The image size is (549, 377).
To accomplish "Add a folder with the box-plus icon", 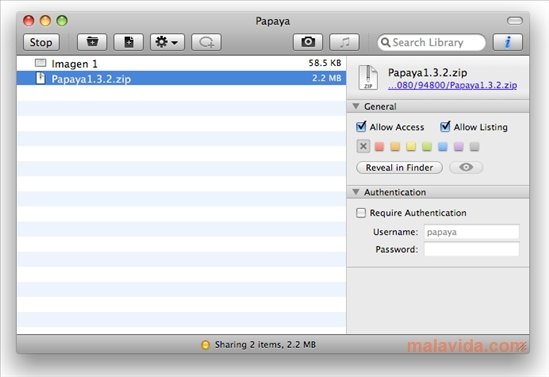I will pos(92,42).
